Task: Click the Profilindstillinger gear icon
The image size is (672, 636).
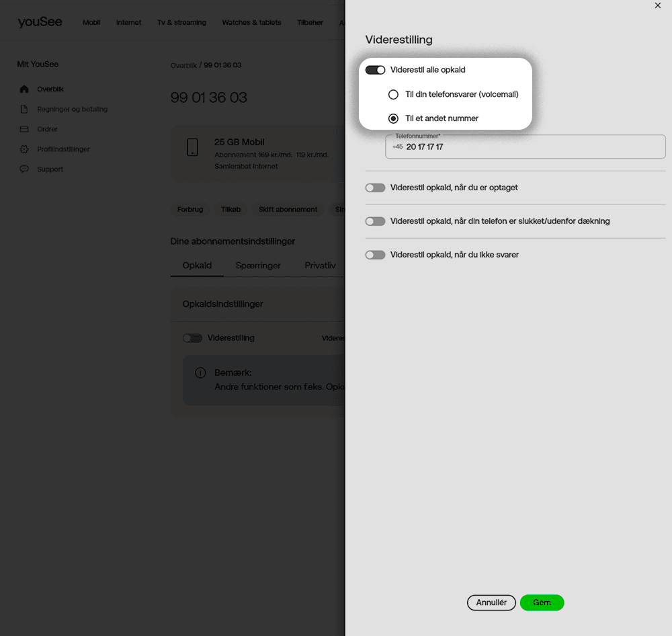Action: pyautogui.click(x=24, y=149)
